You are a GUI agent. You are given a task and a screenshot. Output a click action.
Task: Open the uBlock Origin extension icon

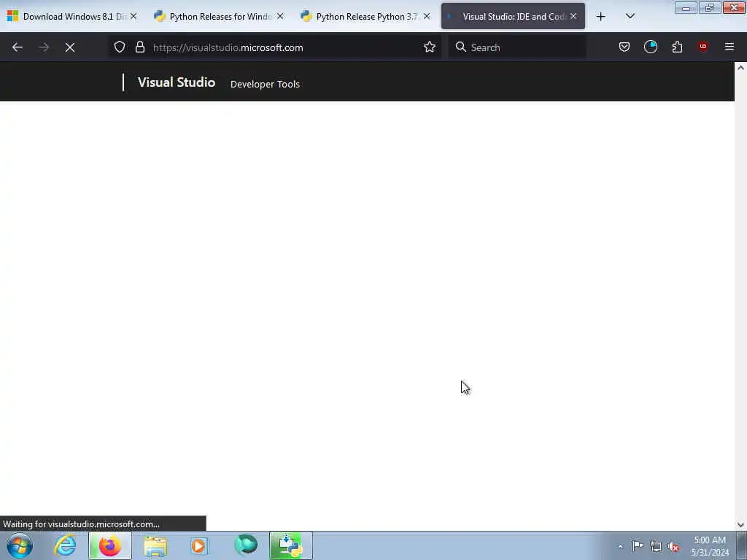pyautogui.click(x=703, y=47)
